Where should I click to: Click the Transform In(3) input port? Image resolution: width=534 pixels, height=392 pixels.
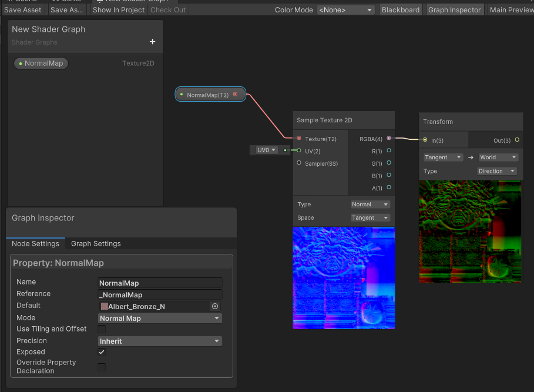425,140
